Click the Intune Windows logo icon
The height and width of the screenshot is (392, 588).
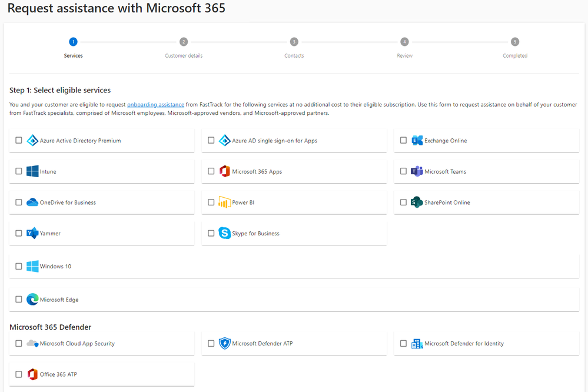(32, 171)
